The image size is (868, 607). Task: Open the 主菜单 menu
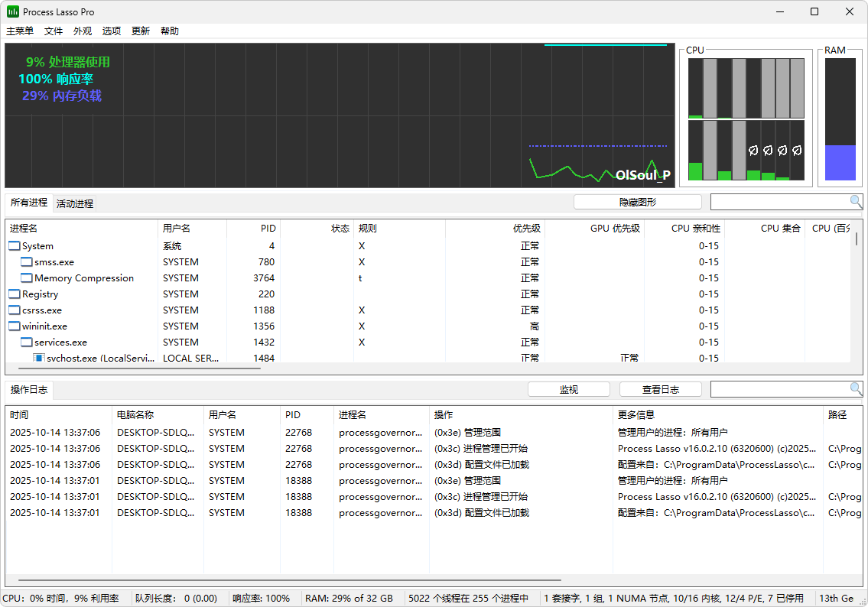pos(19,31)
